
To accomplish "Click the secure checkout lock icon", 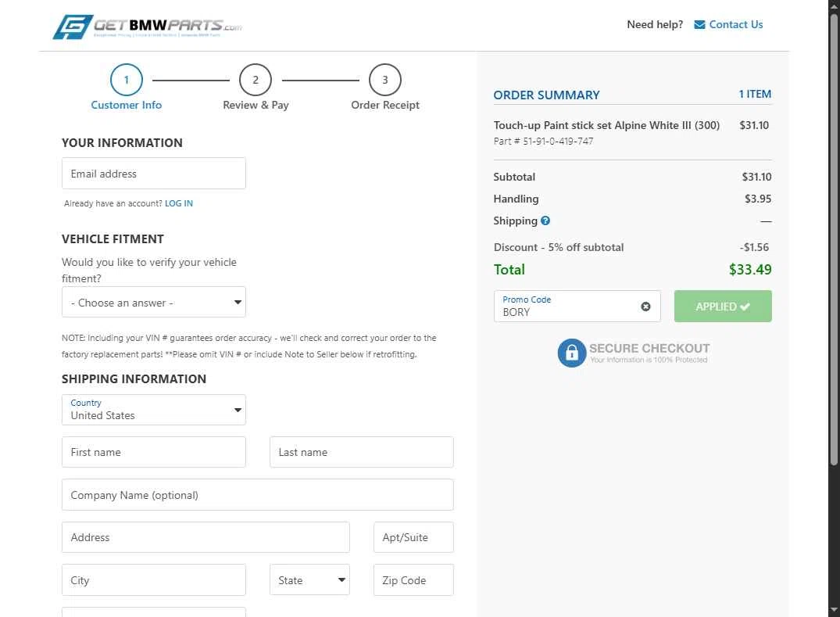I will (x=572, y=353).
